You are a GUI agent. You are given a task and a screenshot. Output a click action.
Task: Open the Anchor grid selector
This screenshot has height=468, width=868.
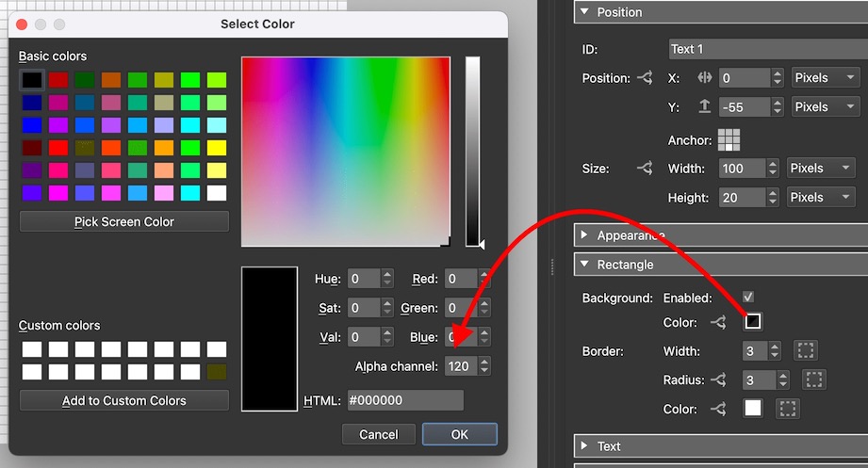tap(729, 139)
